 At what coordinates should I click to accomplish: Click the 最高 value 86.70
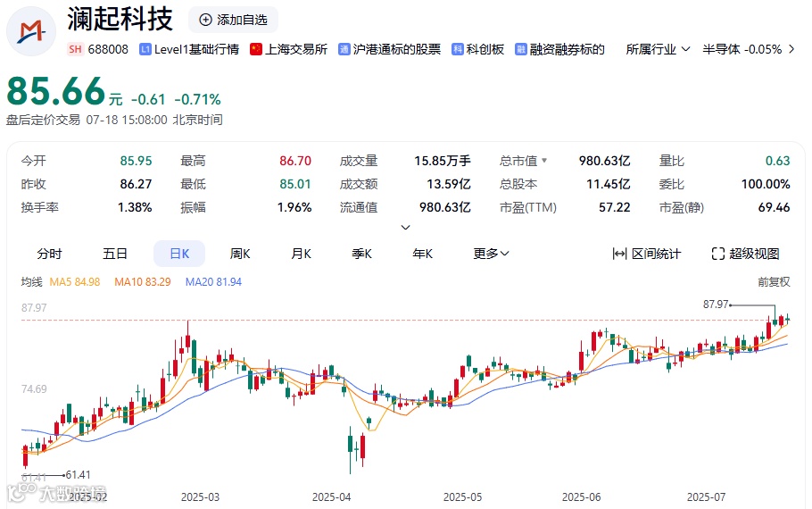click(295, 161)
